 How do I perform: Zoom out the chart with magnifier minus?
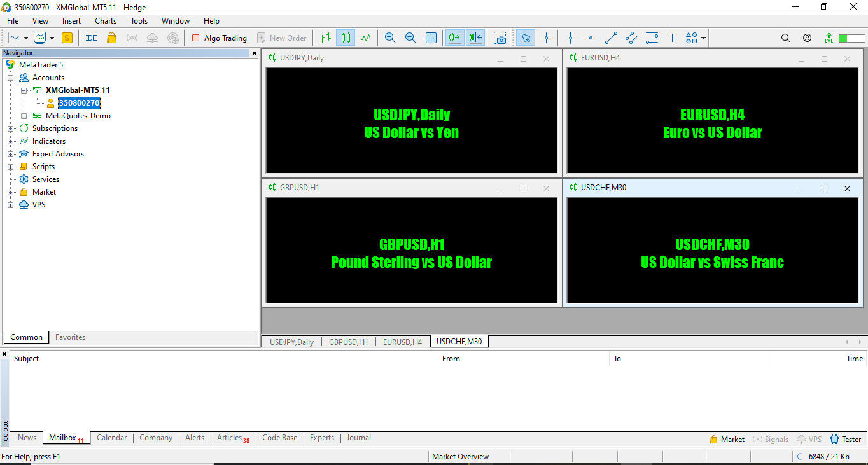(410, 38)
